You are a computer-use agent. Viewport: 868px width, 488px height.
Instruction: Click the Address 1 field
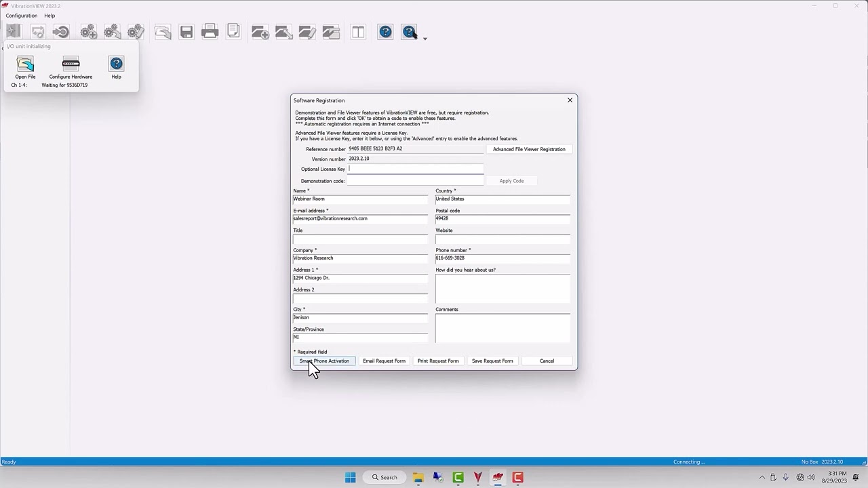pos(361,278)
